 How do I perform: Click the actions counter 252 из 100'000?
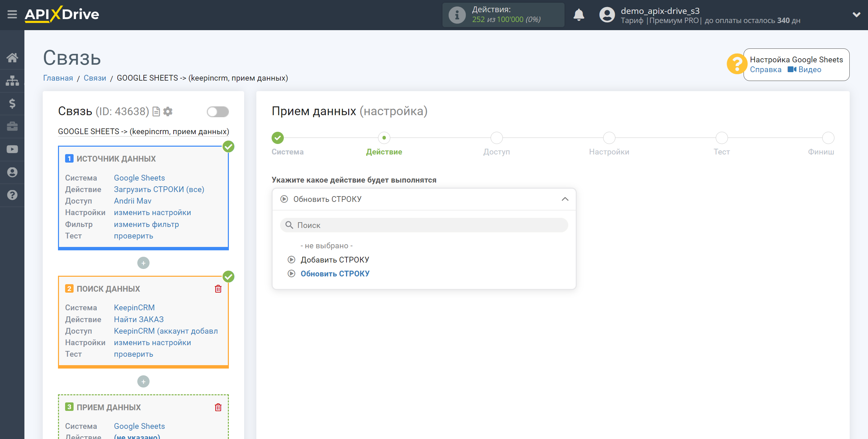pyautogui.click(x=506, y=20)
